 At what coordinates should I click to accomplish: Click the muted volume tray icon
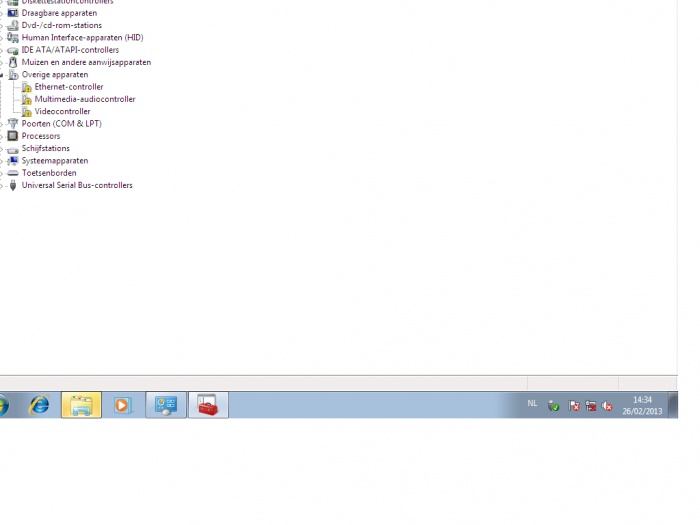click(x=607, y=406)
